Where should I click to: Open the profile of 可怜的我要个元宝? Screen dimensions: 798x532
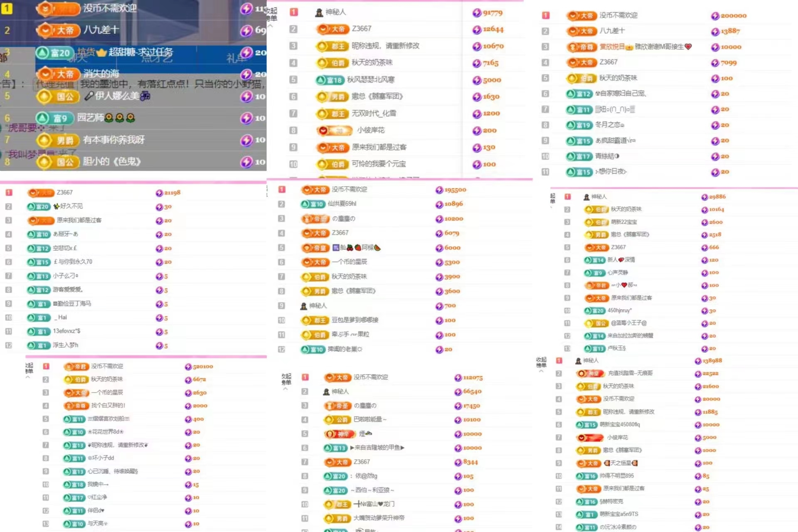[379, 164]
